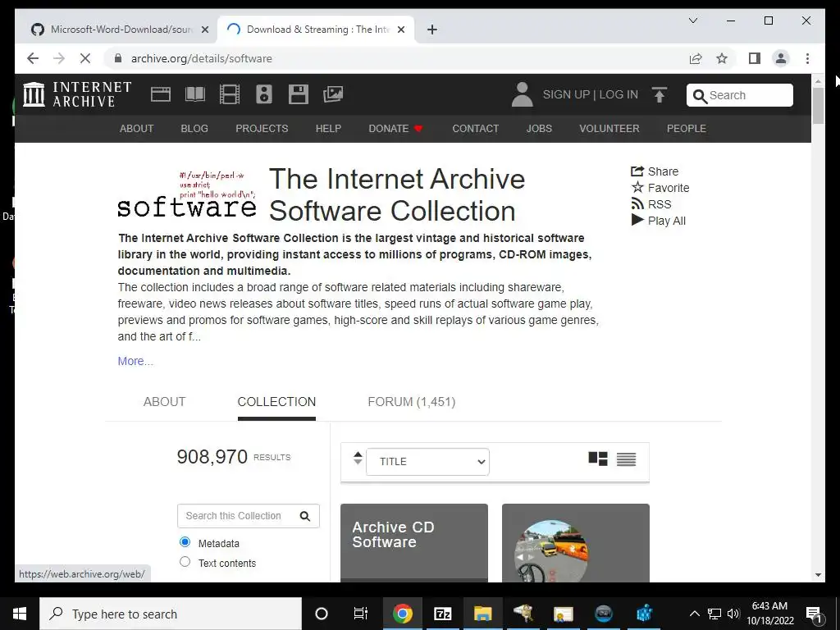Open the Software floppy disk icon
The height and width of the screenshot is (630, 840).
coord(299,94)
